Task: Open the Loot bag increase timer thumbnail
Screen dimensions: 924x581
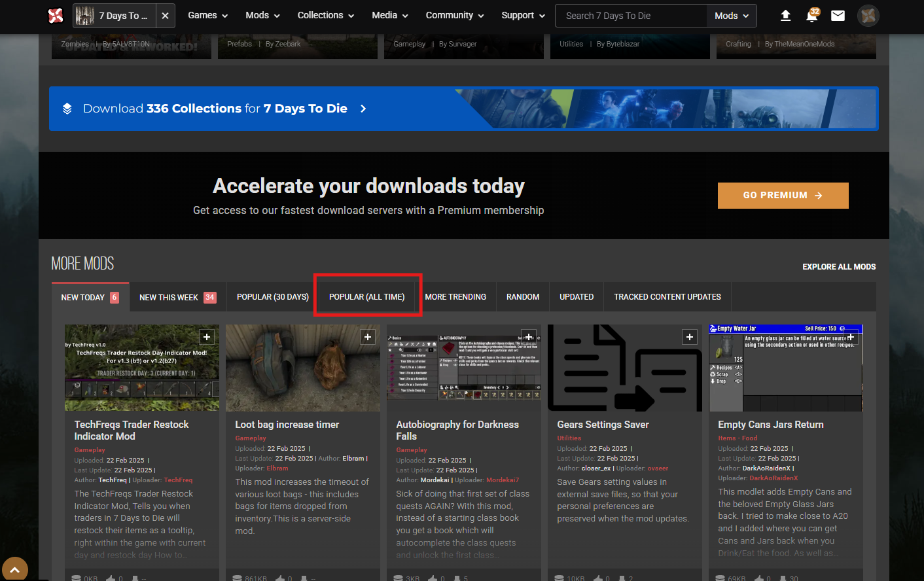Action: (x=303, y=368)
